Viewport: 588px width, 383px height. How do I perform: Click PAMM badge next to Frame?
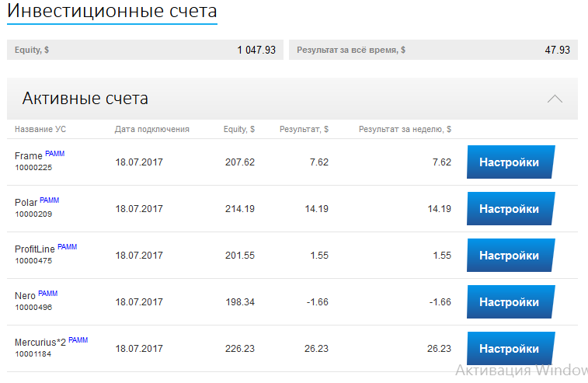click(54, 154)
